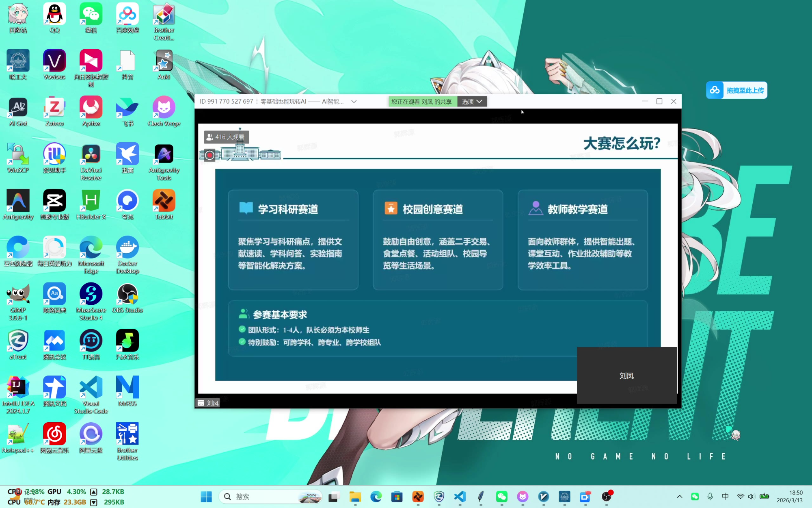The width and height of the screenshot is (812, 508).
Task: Click the 416 人观看 viewer count badge
Action: (x=226, y=137)
